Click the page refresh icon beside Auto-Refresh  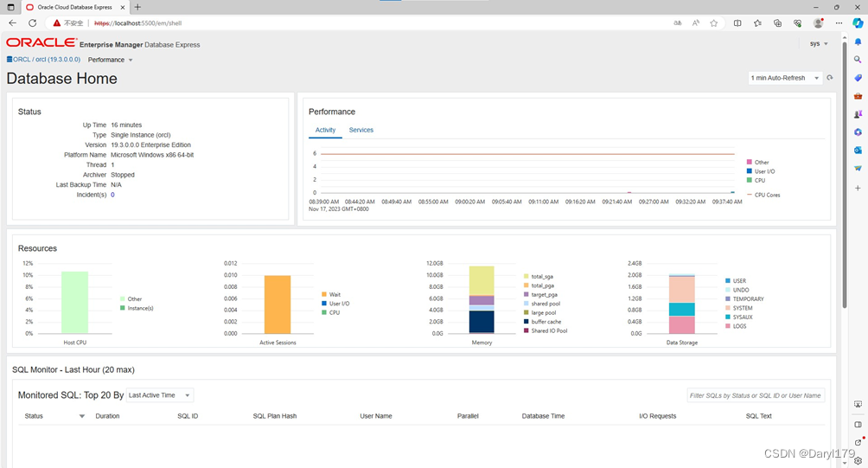pyautogui.click(x=830, y=78)
